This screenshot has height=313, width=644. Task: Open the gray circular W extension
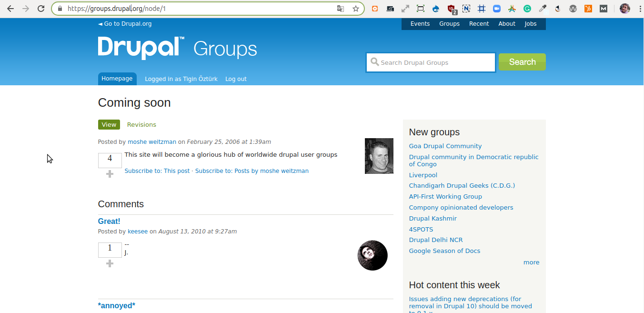[x=573, y=9]
